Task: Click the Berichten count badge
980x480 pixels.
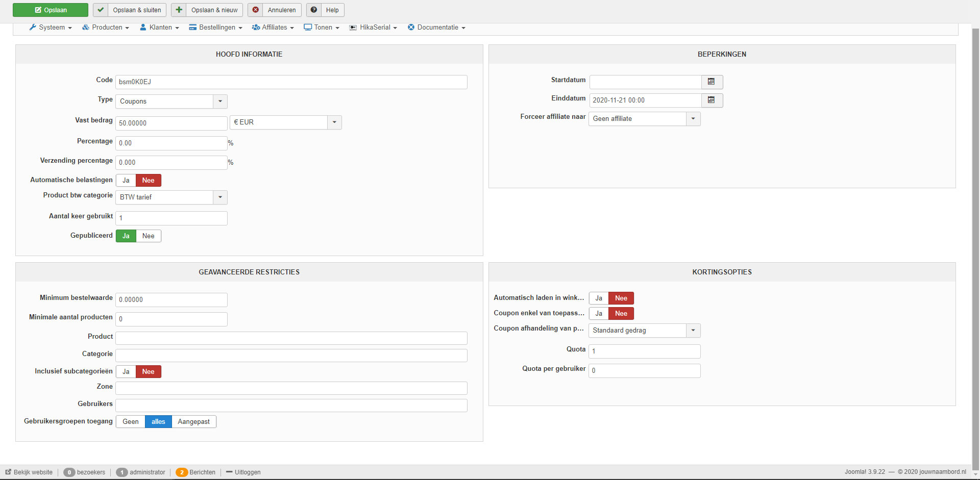Action: click(x=182, y=472)
